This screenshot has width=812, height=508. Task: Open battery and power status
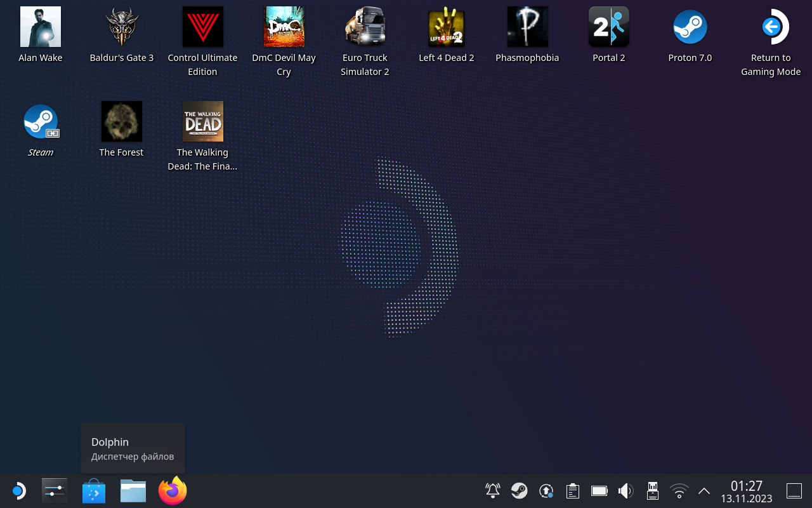[x=599, y=490]
